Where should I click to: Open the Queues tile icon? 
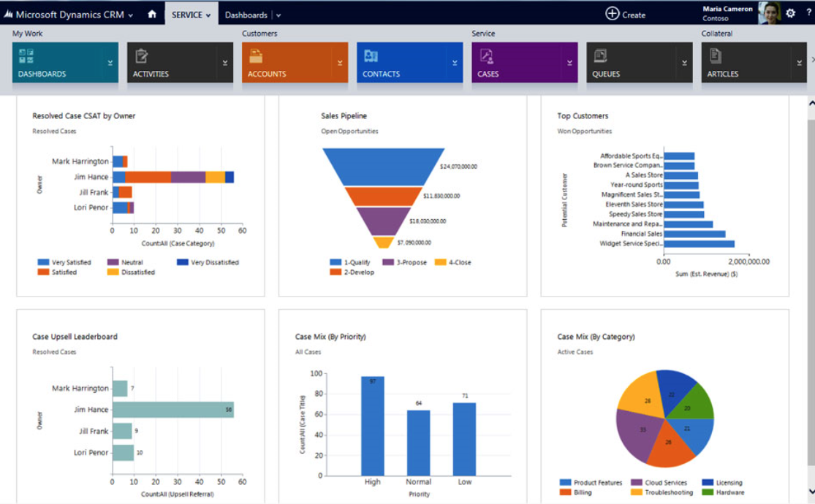click(600, 56)
